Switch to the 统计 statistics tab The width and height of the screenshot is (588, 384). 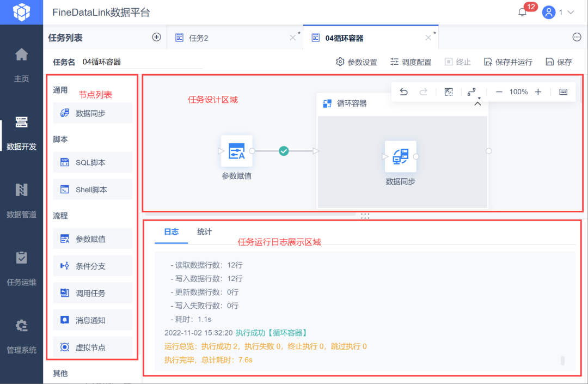pyautogui.click(x=204, y=231)
